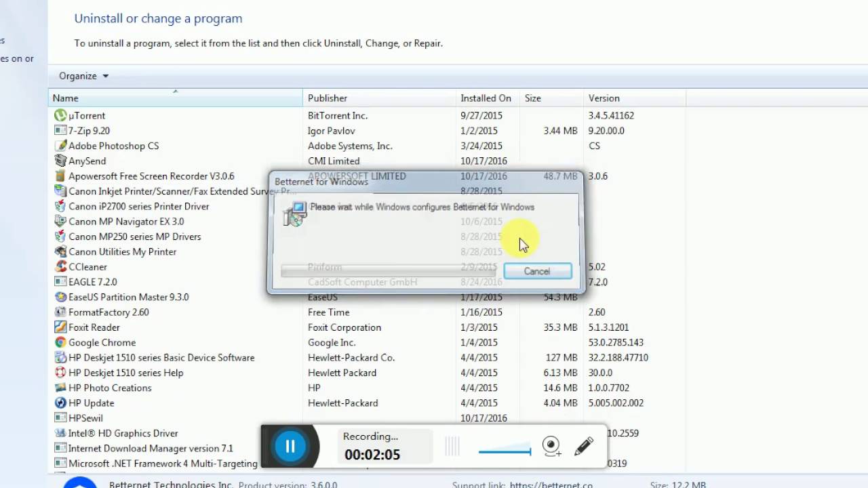Click the Betternet configuration progress bar
868x488 pixels.
(x=389, y=271)
